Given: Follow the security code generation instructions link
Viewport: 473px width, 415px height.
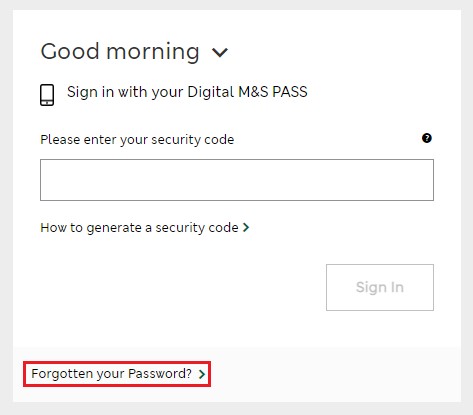Looking at the screenshot, I should click(145, 228).
